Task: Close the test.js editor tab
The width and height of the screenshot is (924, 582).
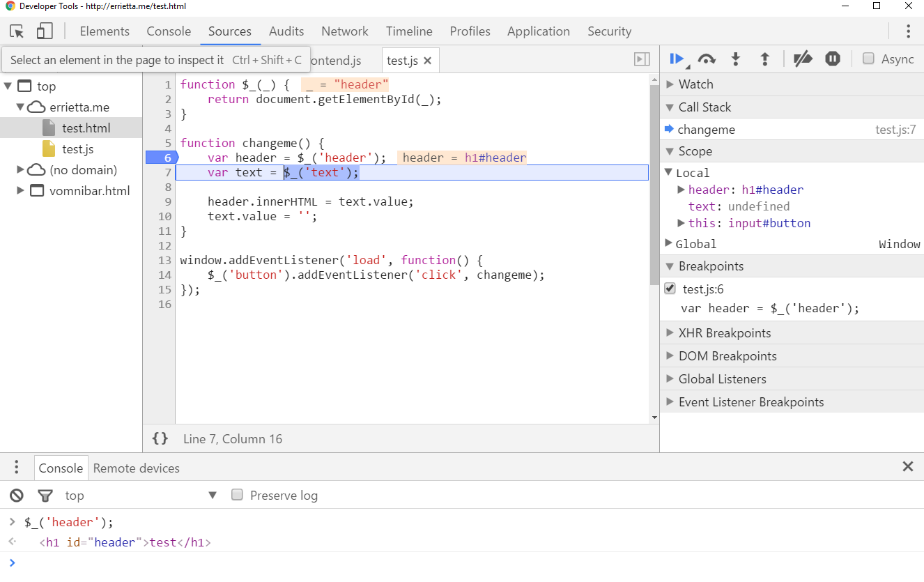Action: tap(428, 61)
